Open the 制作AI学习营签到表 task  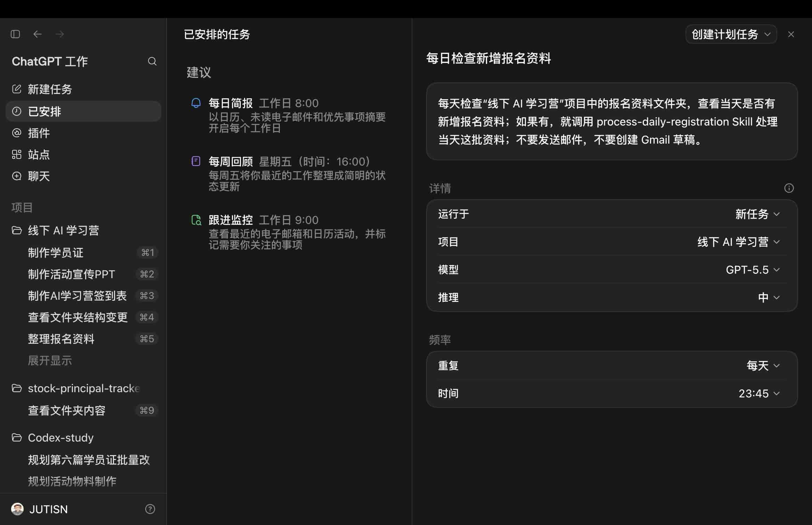[83, 296]
